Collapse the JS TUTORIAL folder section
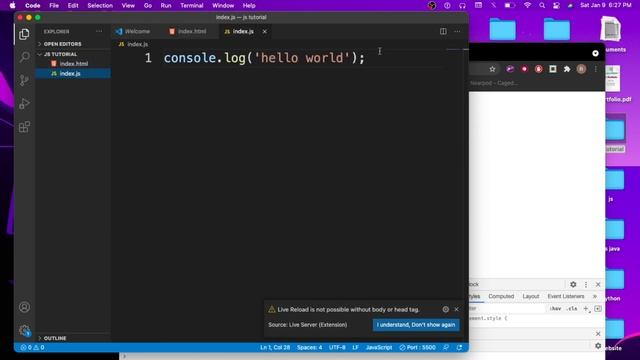The width and height of the screenshot is (640, 360). point(60,54)
